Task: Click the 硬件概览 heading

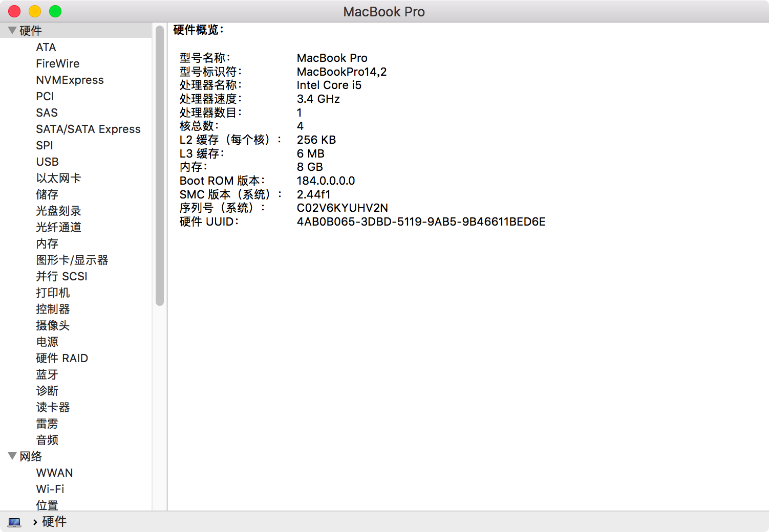Action: (199, 30)
